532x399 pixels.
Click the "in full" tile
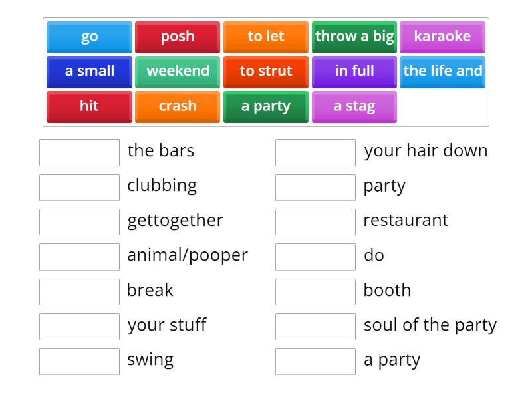(354, 71)
